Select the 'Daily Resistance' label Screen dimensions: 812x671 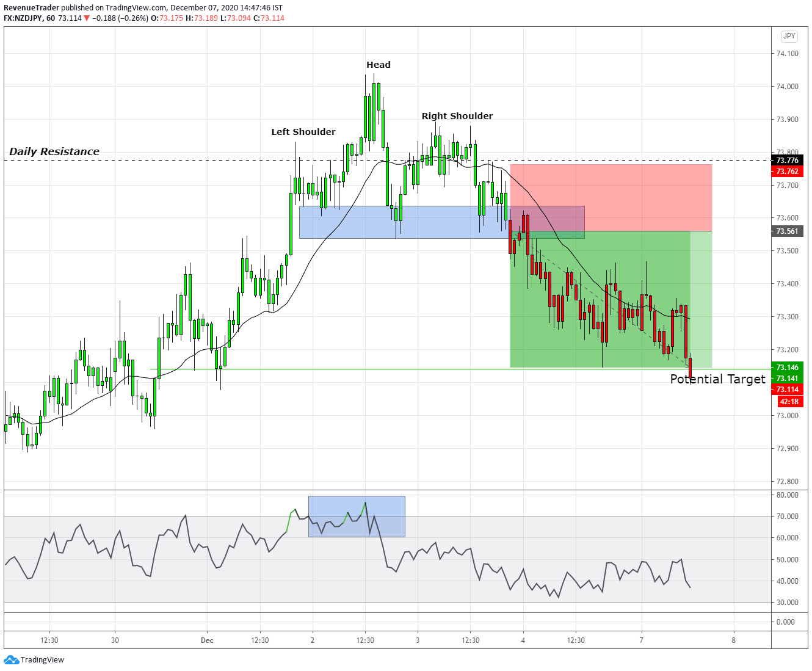(x=54, y=151)
